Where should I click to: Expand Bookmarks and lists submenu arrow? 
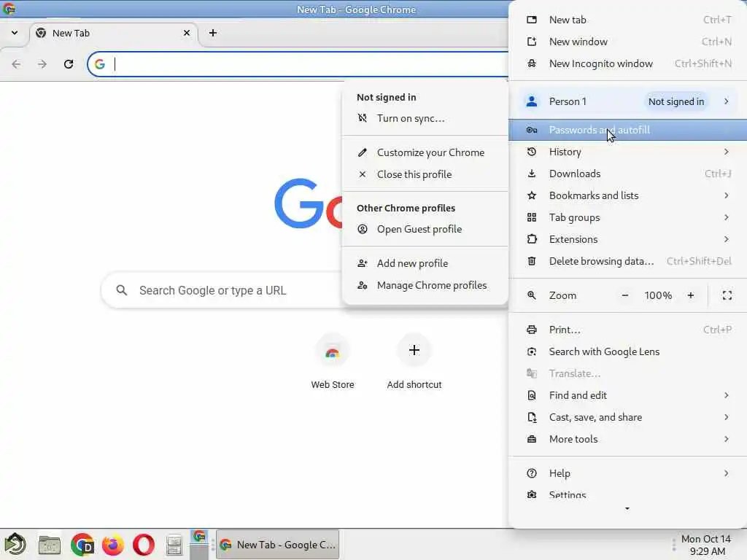click(726, 195)
